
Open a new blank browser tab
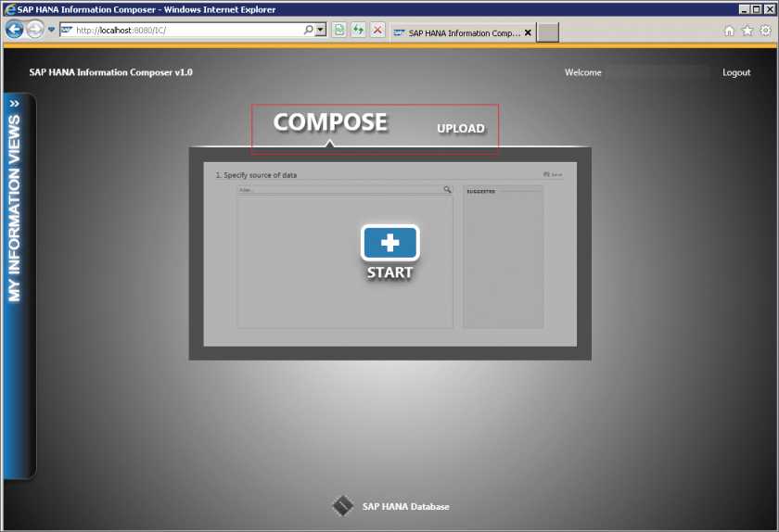[x=548, y=32]
